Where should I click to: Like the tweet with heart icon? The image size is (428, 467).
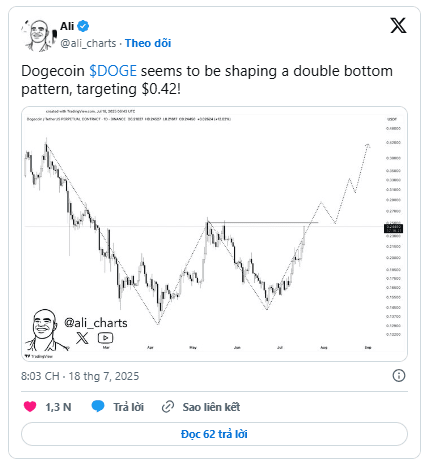tap(30, 407)
